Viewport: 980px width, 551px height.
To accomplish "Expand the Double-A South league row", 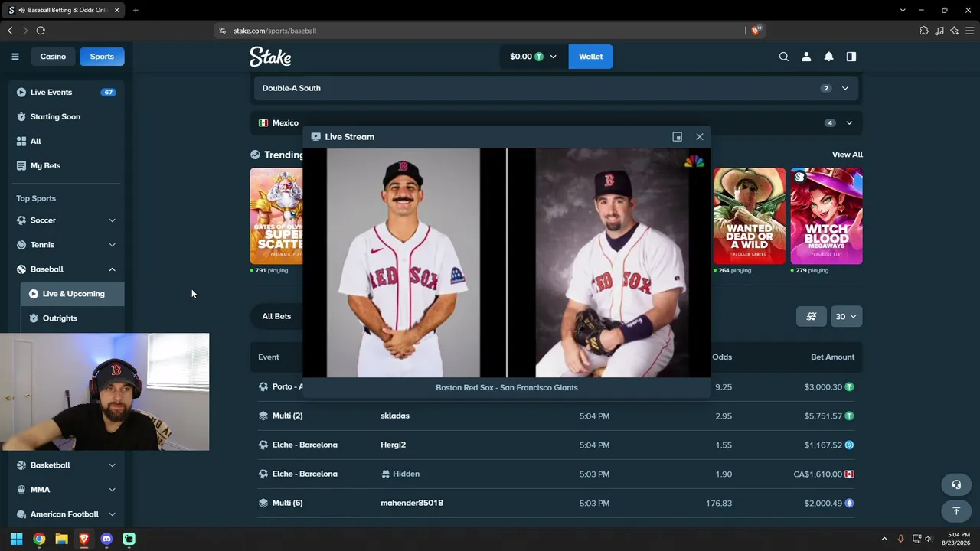I will click(556, 88).
